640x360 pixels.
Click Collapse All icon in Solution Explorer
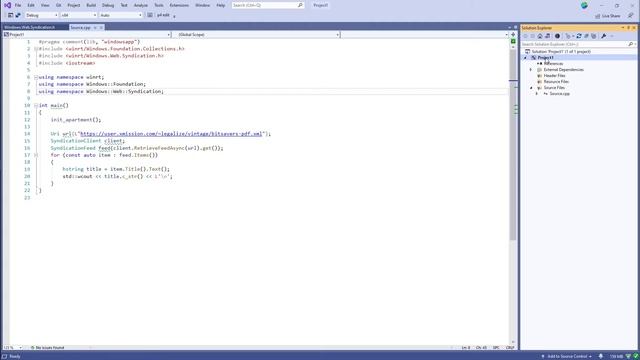click(586, 36)
